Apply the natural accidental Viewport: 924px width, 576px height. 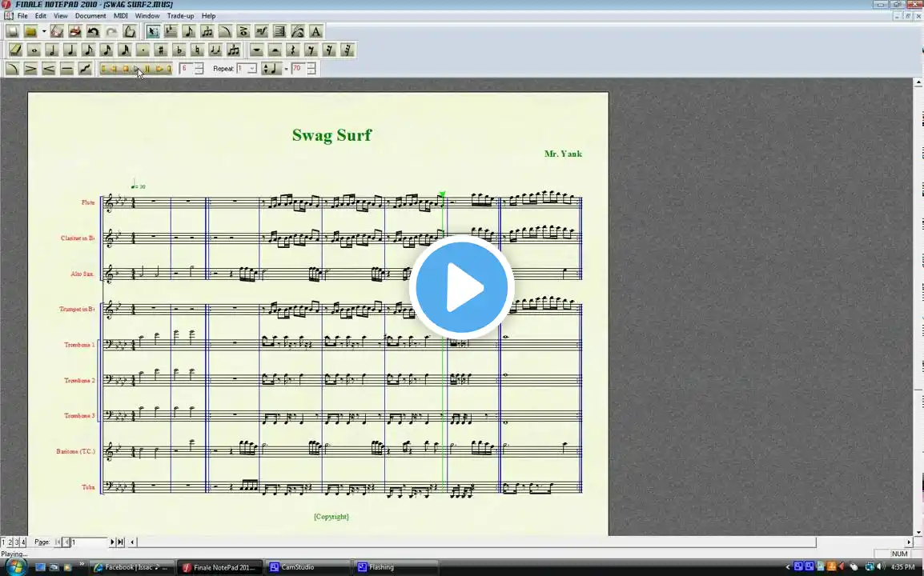(198, 50)
